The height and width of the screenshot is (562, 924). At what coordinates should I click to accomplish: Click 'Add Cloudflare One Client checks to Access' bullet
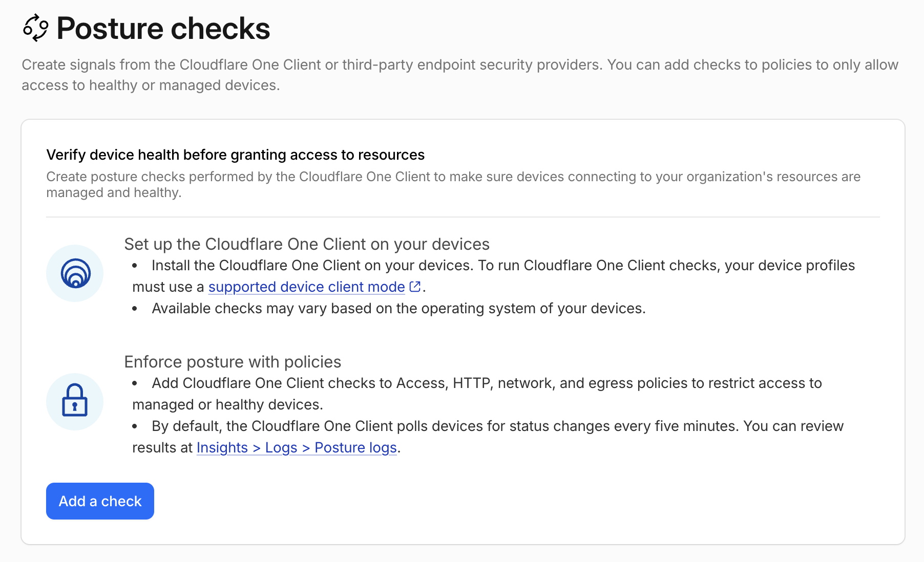coord(477,394)
